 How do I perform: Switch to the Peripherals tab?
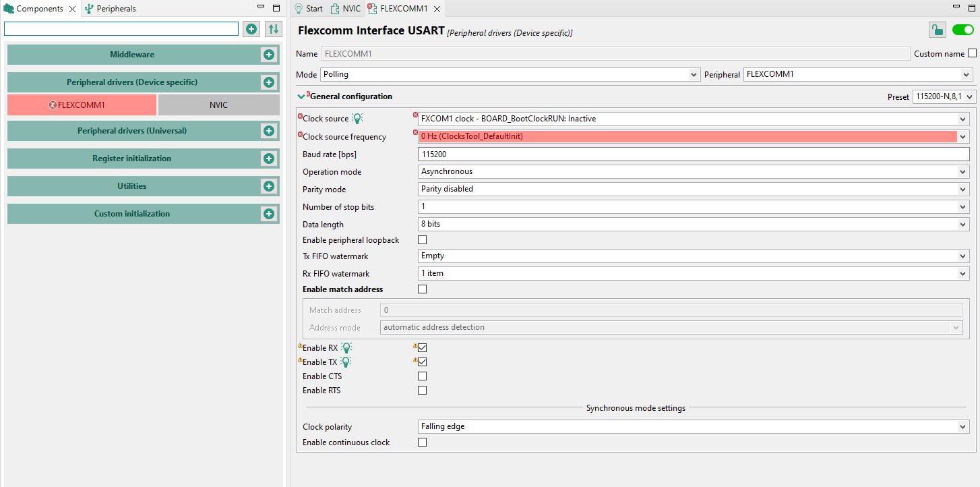click(x=110, y=9)
